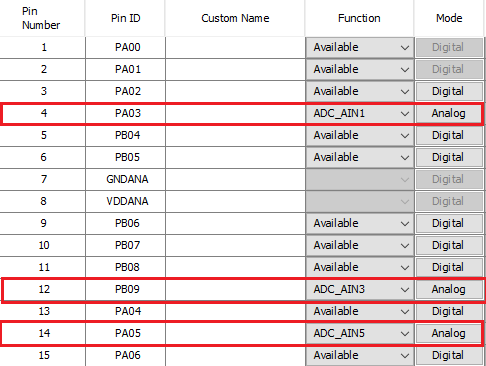Expand the ADC_AIN5 function dropdown for PA05
Screen dimensions: 486x366
(x=360, y=333)
